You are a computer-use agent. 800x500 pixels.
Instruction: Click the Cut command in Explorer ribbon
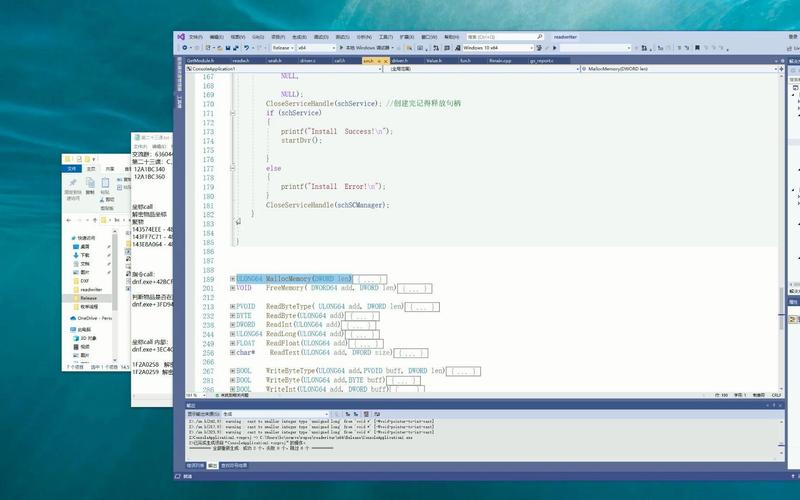tap(107, 199)
